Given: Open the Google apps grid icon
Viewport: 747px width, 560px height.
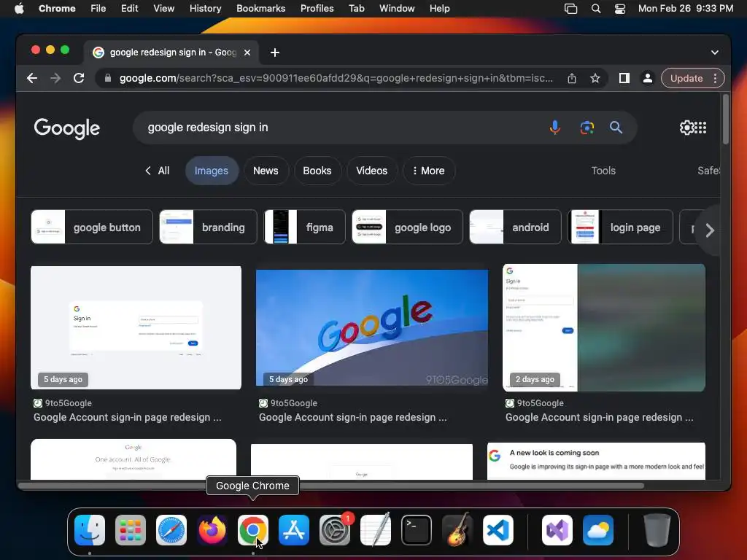Looking at the screenshot, I should coord(701,127).
